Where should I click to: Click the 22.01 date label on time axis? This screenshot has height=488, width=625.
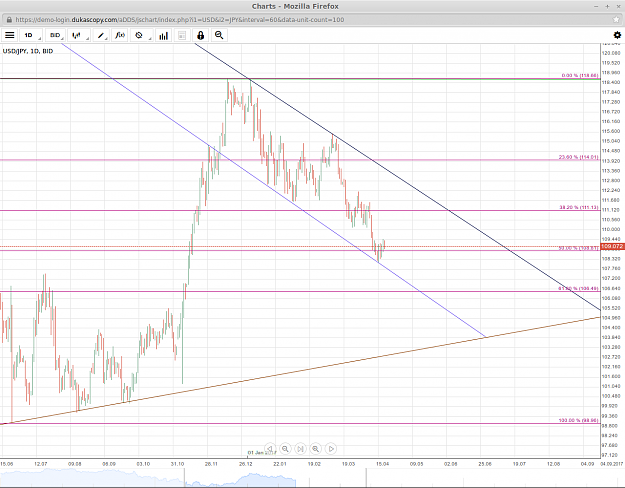(x=280, y=464)
